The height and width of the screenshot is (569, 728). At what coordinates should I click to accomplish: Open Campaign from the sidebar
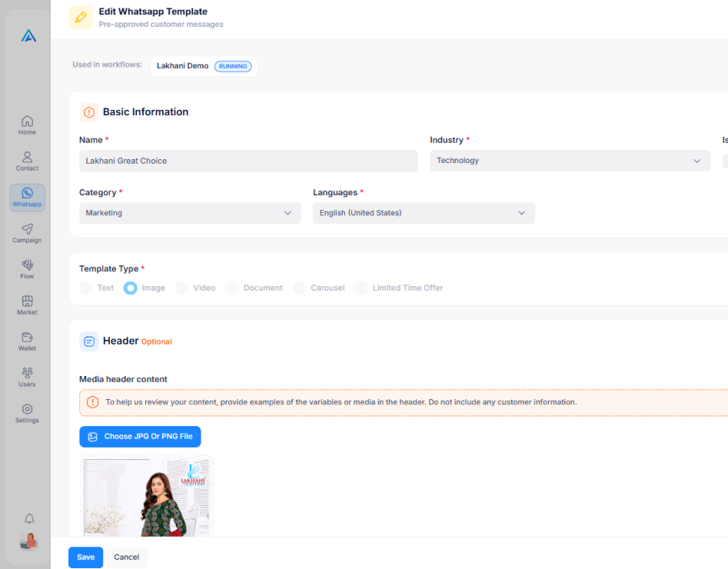click(x=27, y=233)
